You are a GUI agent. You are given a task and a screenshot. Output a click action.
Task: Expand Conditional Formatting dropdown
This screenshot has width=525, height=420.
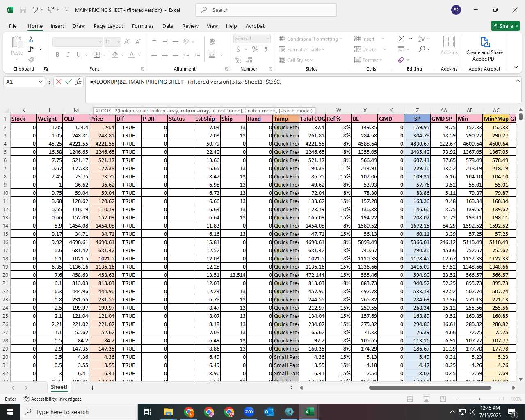[341, 39]
